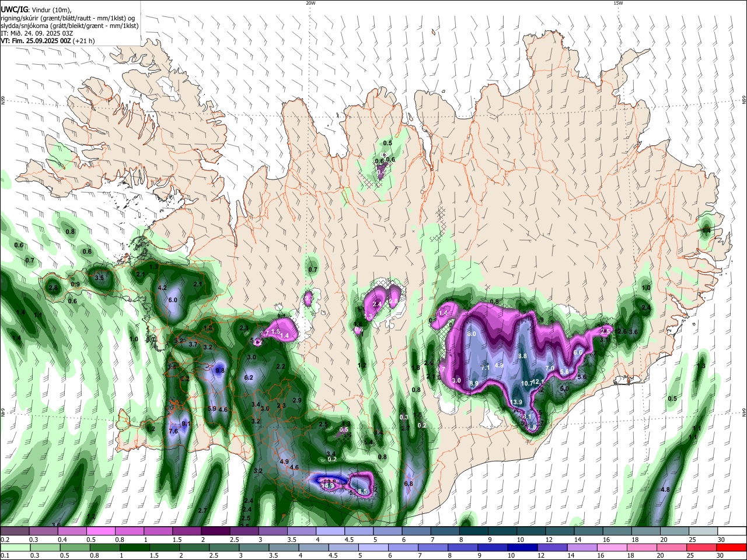Click the 10.7 precipitation value

[527, 383]
